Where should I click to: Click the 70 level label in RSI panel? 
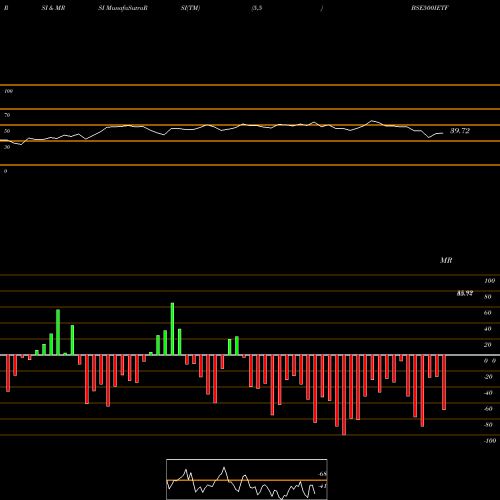coord(7,115)
